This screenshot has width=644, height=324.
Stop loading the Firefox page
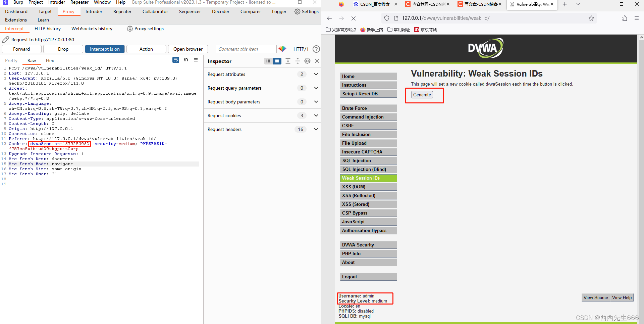(354, 18)
